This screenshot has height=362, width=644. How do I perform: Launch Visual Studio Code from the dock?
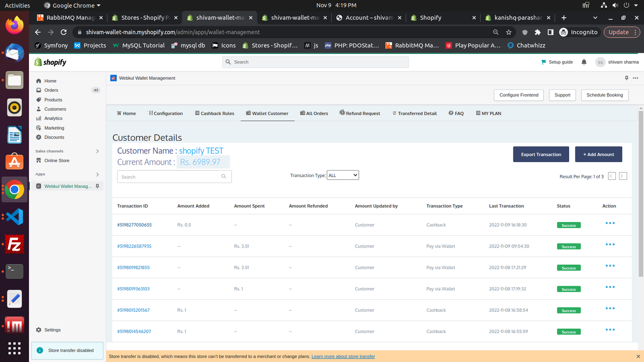[x=14, y=217]
